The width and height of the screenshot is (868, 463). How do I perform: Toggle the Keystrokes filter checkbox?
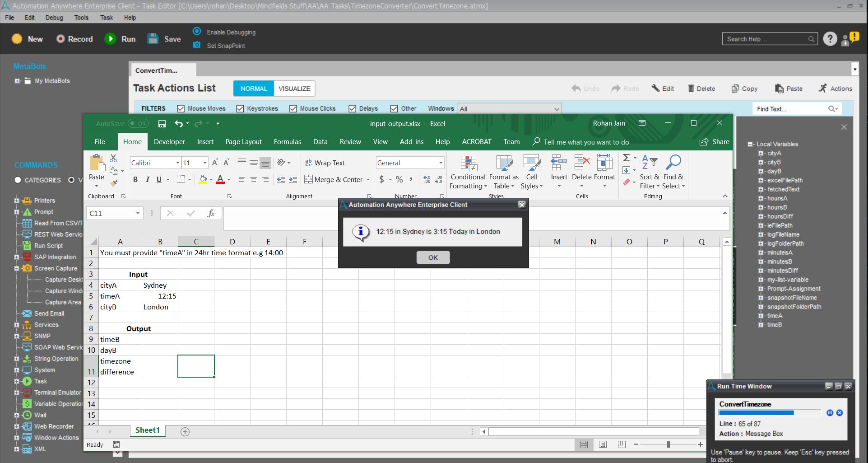pyautogui.click(x=240, y=108)
